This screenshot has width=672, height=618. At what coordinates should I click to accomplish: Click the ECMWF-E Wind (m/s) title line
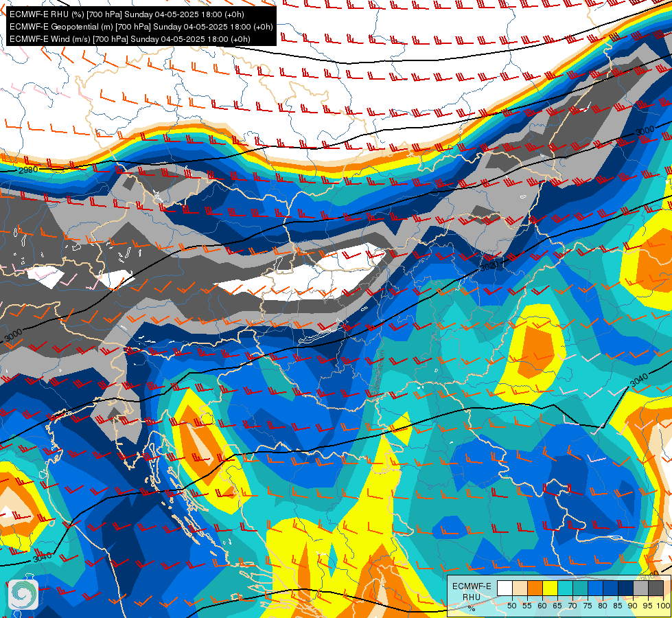[x=130, y=39]
